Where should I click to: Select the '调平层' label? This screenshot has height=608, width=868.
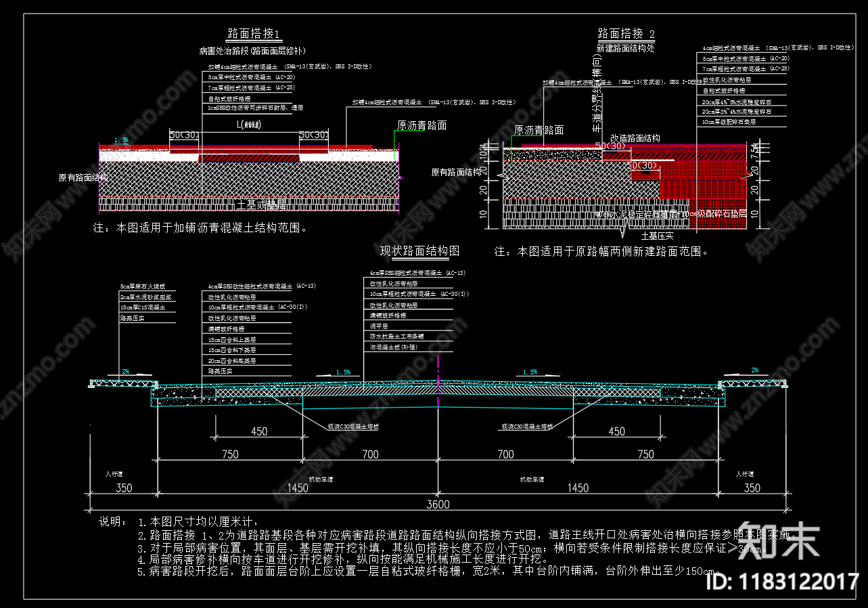pos(379,326)
